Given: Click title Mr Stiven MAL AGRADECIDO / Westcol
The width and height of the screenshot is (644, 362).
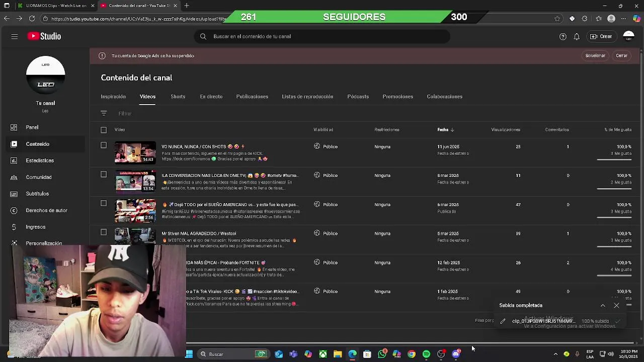Looking at the screenshot, I should pos(199,233).
